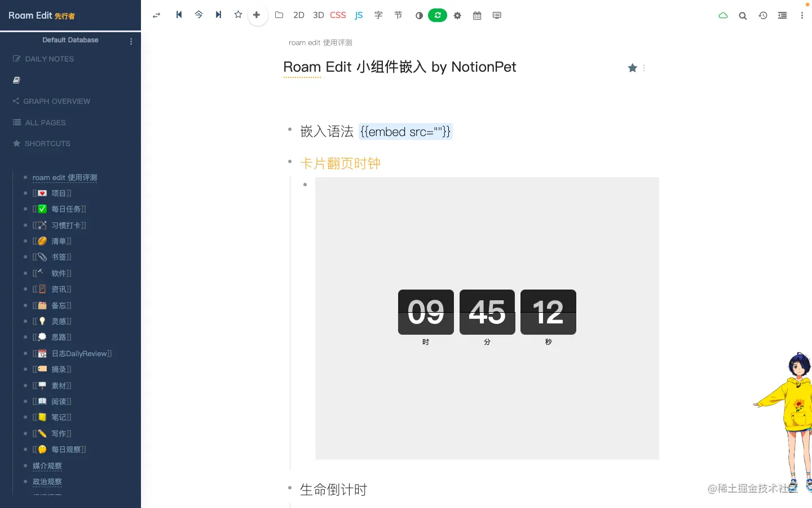This screenshot has width=812, height=508.
Task: Switch to 3D graph view
Action: pyautogui.click(x=319, y=15)
